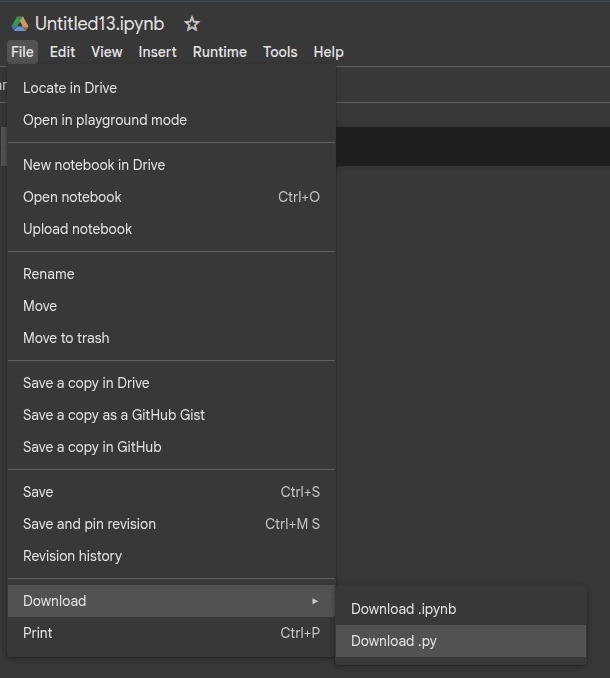Click Upload notebook entry
This screenshot has height=678, width=610.
coord(77,229)
